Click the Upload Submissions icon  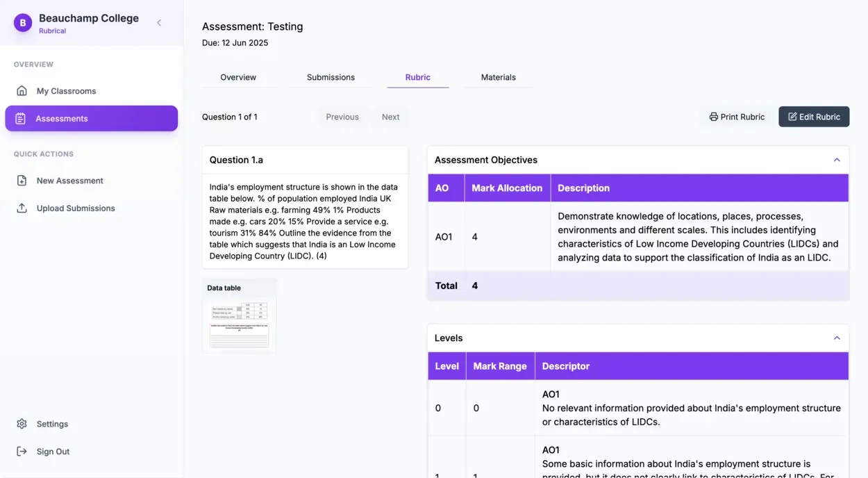(21, 208)
